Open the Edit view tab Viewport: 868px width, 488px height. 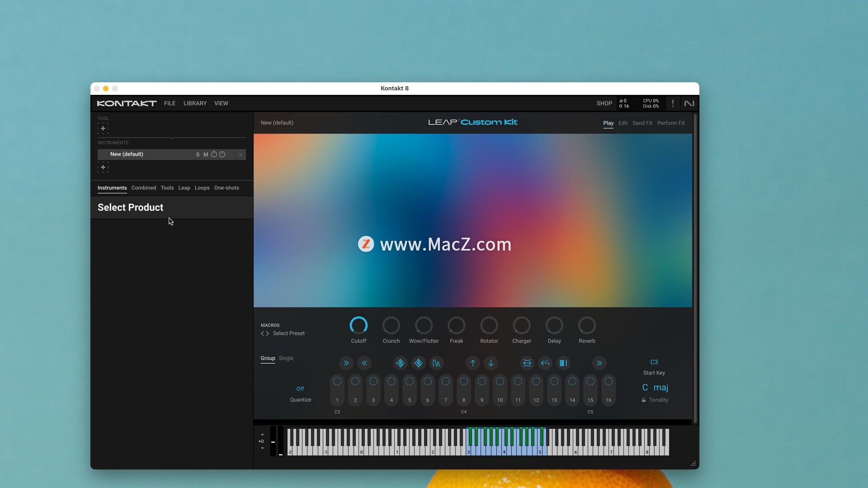623,123
